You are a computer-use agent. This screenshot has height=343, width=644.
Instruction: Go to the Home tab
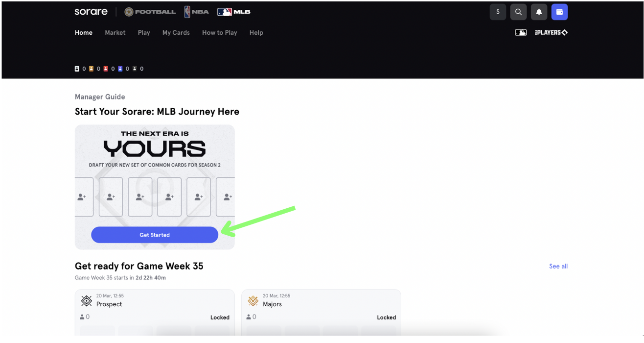coord(84,32)
